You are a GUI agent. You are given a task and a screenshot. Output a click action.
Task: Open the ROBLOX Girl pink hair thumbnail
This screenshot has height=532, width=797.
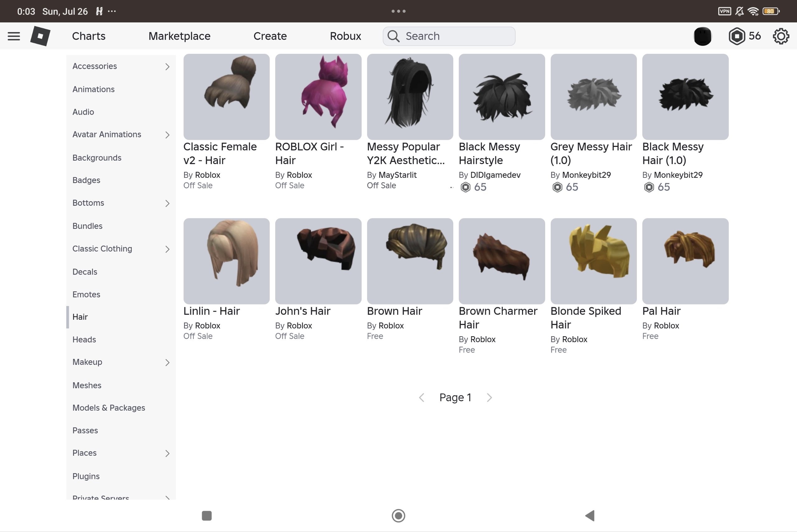click(318, 97)
